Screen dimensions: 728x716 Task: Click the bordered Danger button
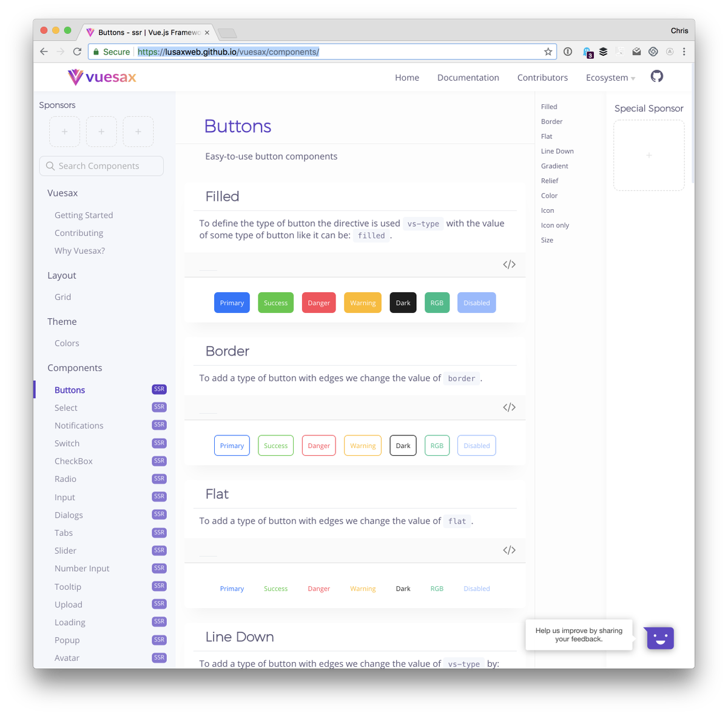point(319,446)
